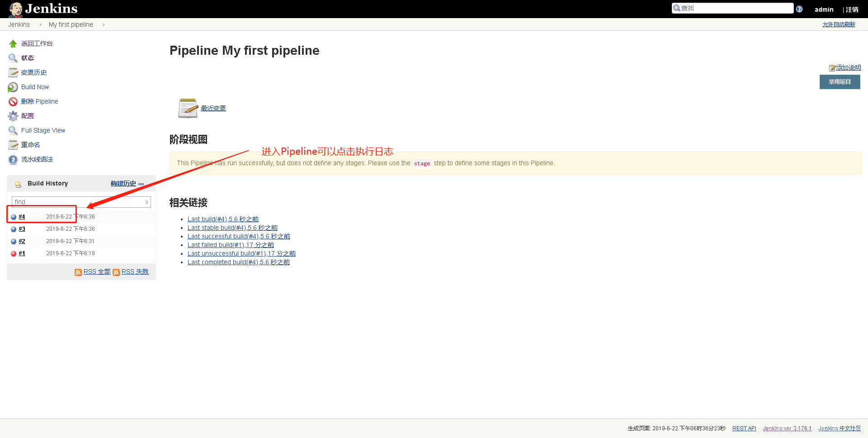The width and height of the screenshot is (868, 438).
Task: Click the 添加说明 link
Action: pyautogui.click(x=848, y=68)
